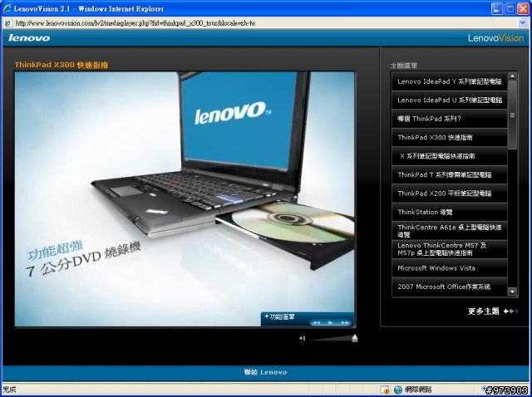Select ThinkStation 導覽 topic
The width and height of the screenshot is (532, 397).
click(x=449, y=212)
